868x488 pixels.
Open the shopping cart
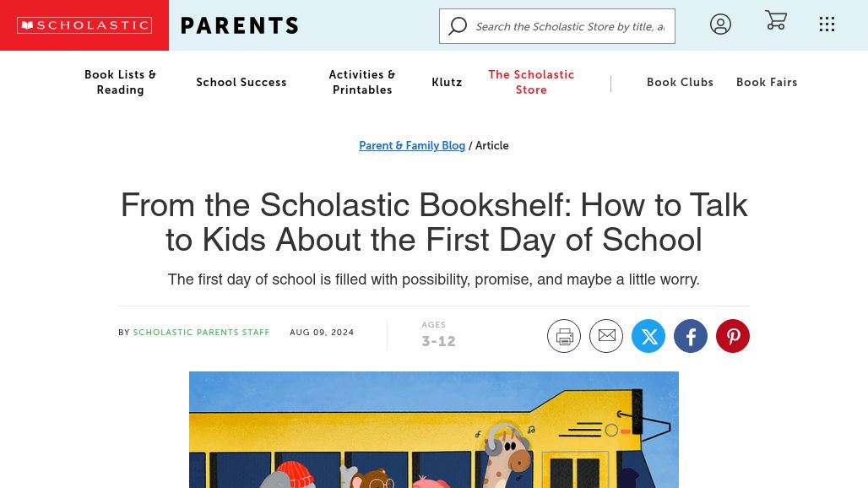pyautogui.click(x=776, y=20)
